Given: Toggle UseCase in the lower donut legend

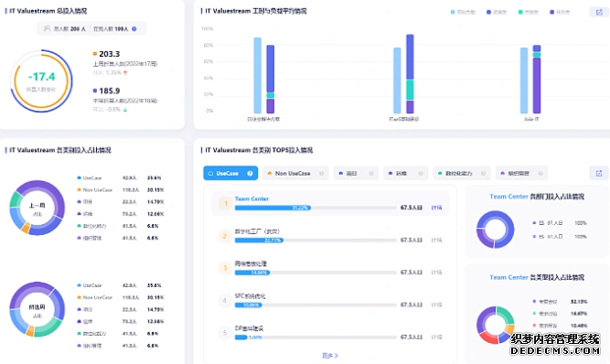Looking at the screenshot, I should coord(90,285).
